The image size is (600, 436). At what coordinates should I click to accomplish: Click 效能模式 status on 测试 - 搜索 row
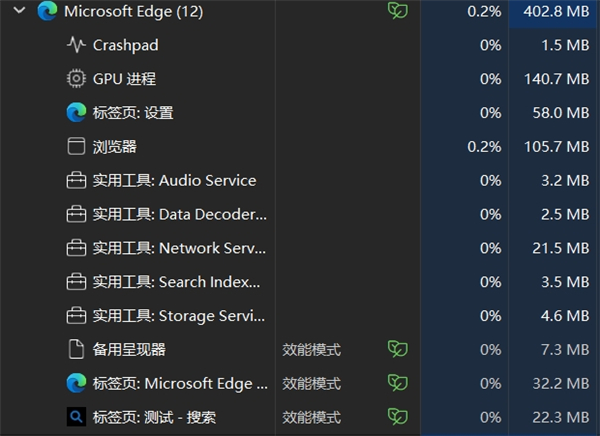311,417
